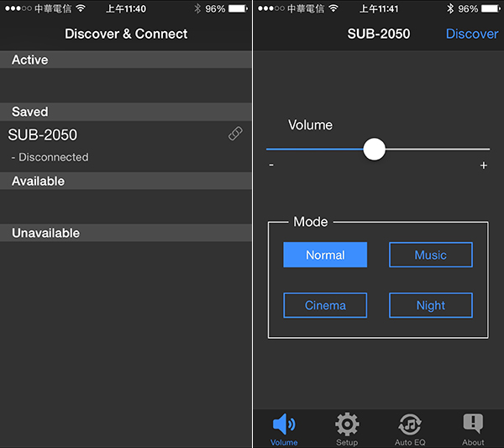This screenshot has width=504, height=448.
Task: Tap the link icon beside SUB-2050
Action: point(235,134)
